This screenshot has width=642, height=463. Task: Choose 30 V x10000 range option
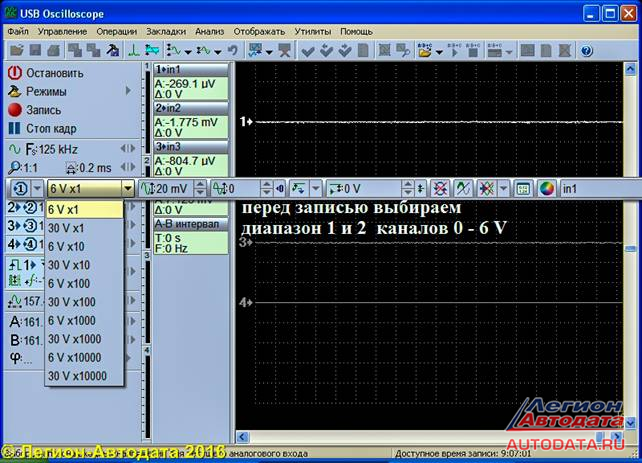(84, 375)
